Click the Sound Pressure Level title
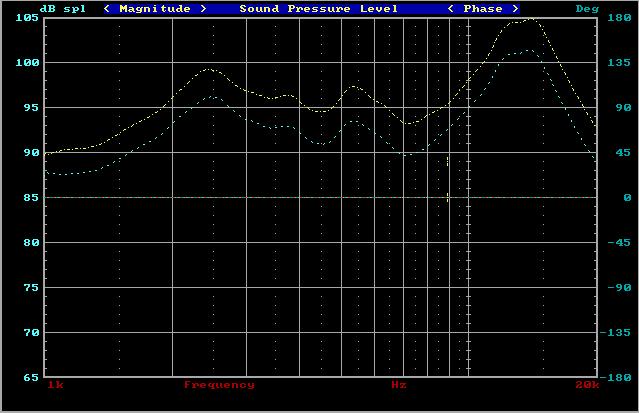The image size is (639, 413). (318, 9)
